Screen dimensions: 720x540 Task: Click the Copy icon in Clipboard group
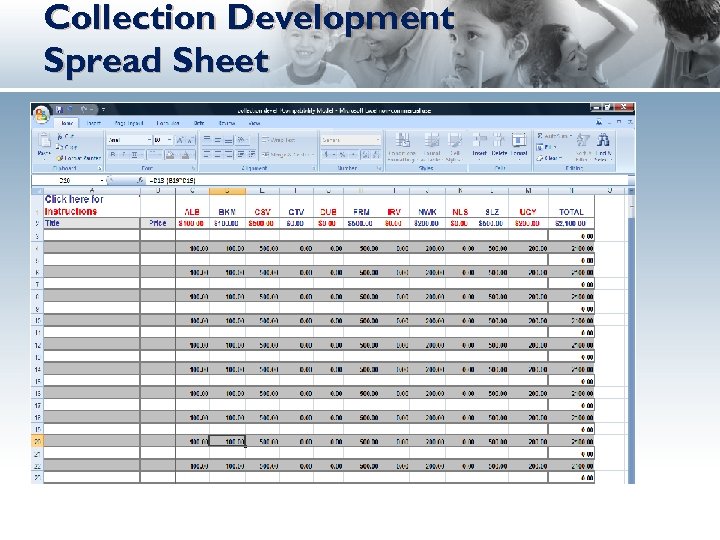click(60, 147)
